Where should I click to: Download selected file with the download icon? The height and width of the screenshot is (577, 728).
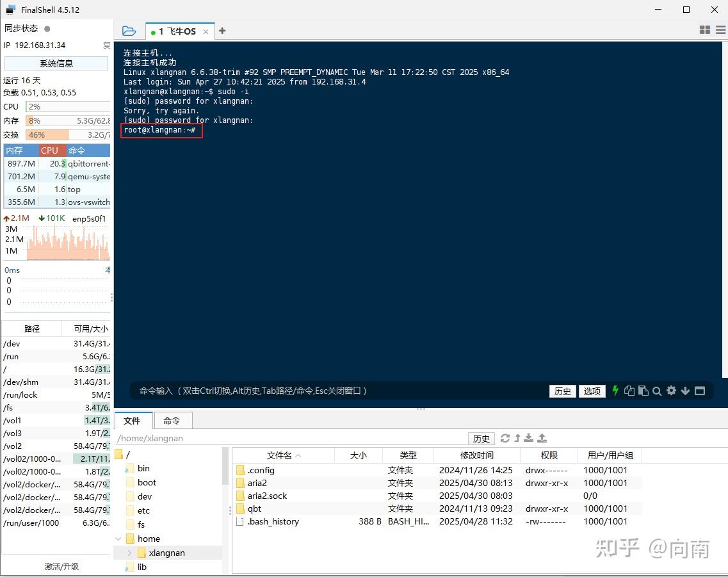(529, 438)
